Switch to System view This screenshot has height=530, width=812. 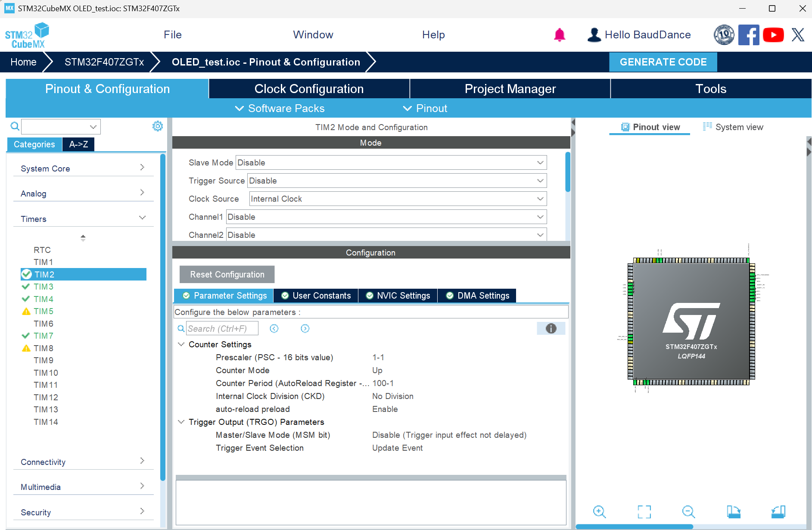(x=733, y=127)
